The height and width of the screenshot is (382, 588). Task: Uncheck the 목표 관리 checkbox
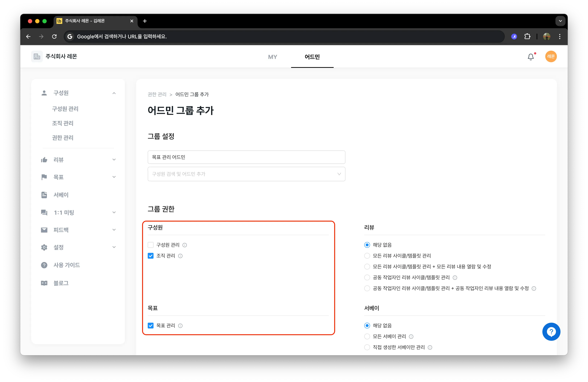click(150, 326)
